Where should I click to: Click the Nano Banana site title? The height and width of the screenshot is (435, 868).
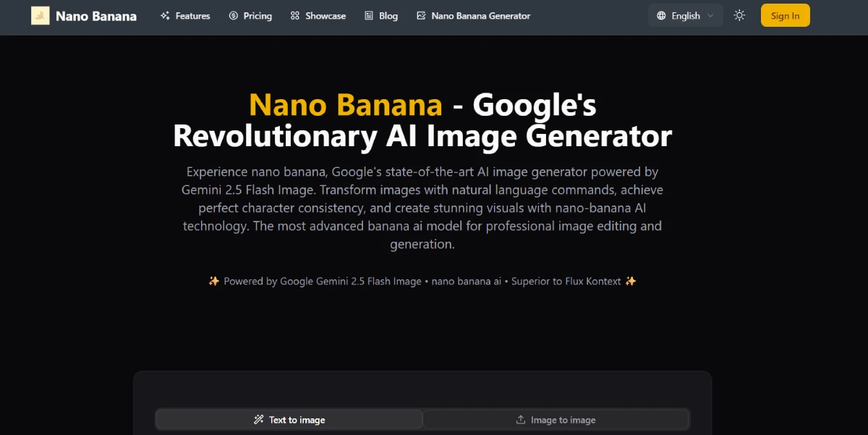(x=96, y=15)
